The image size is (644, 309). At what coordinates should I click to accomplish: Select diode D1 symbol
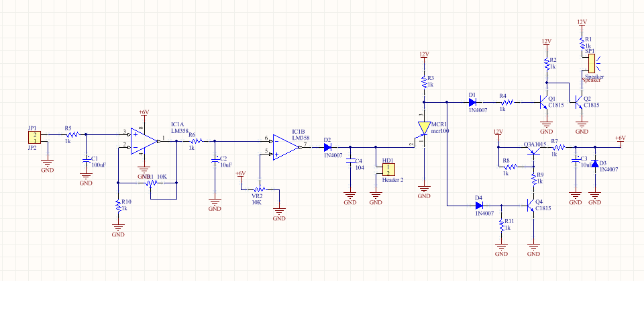[x=472, y=101]
